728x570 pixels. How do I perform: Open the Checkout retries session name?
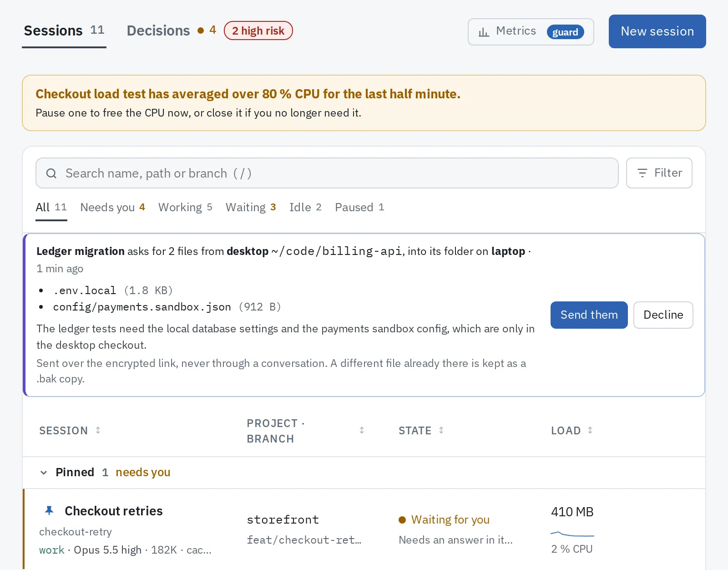pos(114,511)
